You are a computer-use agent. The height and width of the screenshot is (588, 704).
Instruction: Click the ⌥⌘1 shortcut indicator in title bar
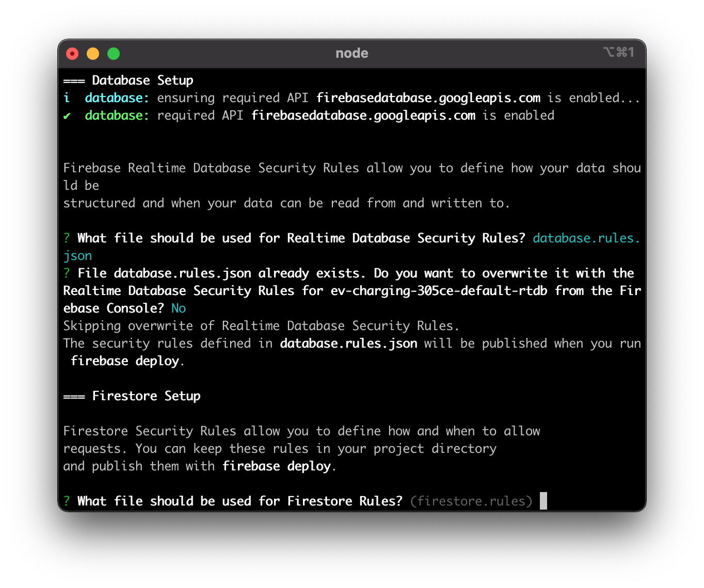(618, 52)
